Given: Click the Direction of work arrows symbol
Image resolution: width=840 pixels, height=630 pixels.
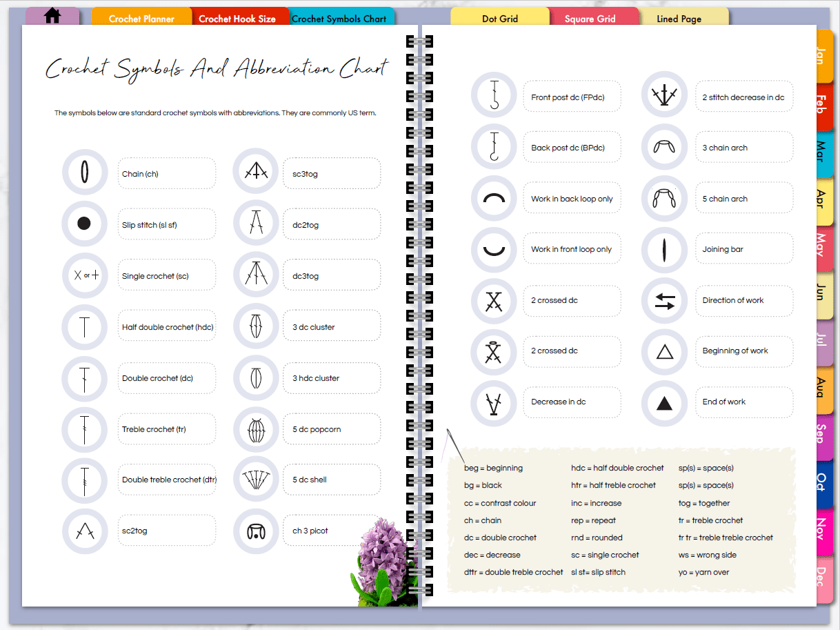Looking at the screenshot, I should 664,300.
